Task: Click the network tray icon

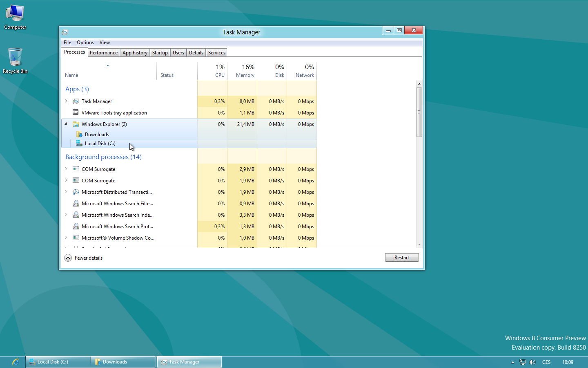Action: click(x=523, y=362)
